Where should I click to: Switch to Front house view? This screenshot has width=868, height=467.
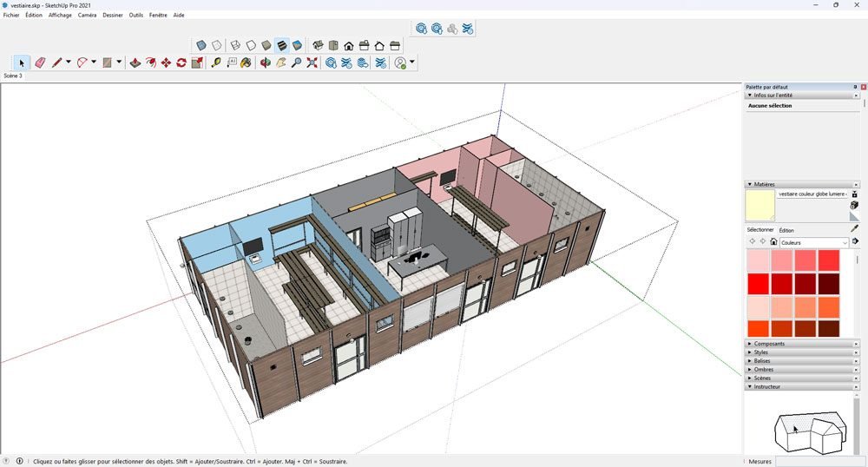(x=349, y=45)
